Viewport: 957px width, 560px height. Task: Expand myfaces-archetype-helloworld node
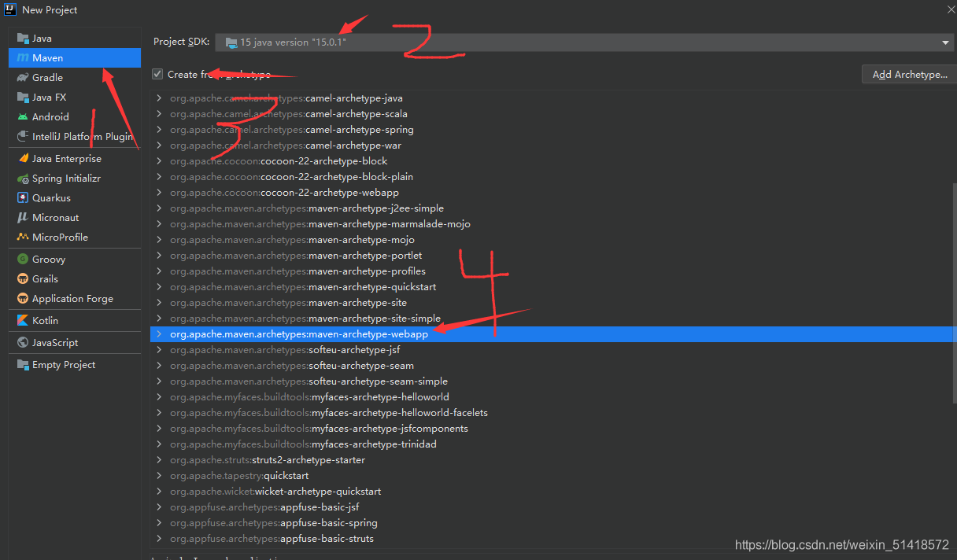[x=159, y=397]
